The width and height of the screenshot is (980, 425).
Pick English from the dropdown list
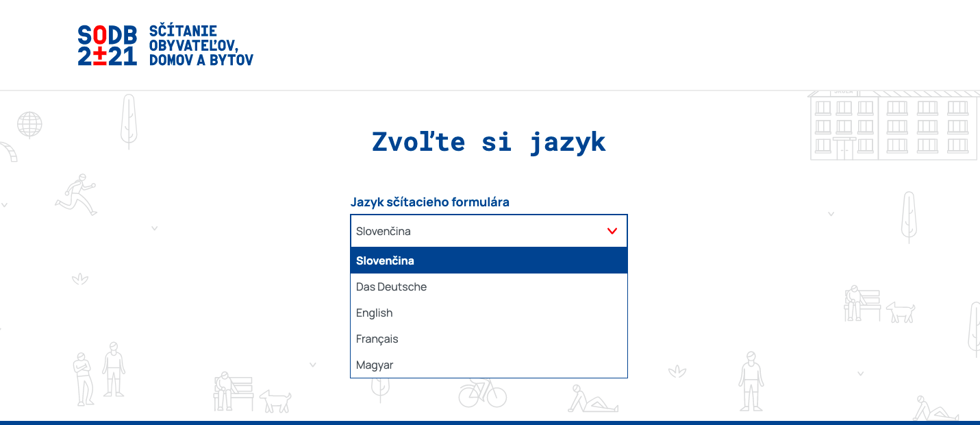coord(489,313)
